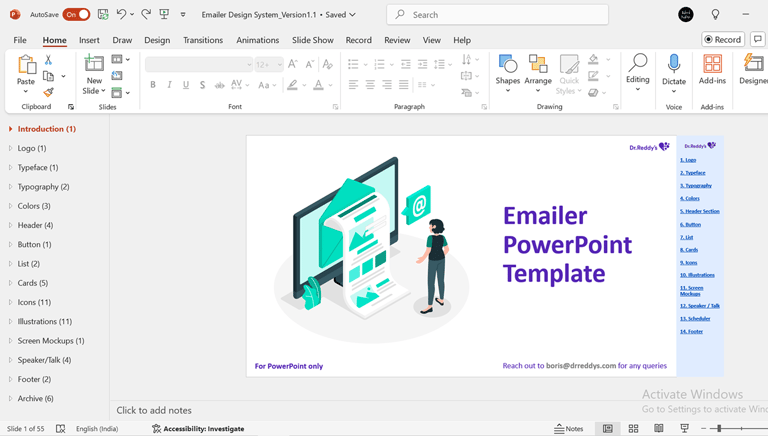Toggle Bold formatting
The image size is (768, 436).
point(153,85)
